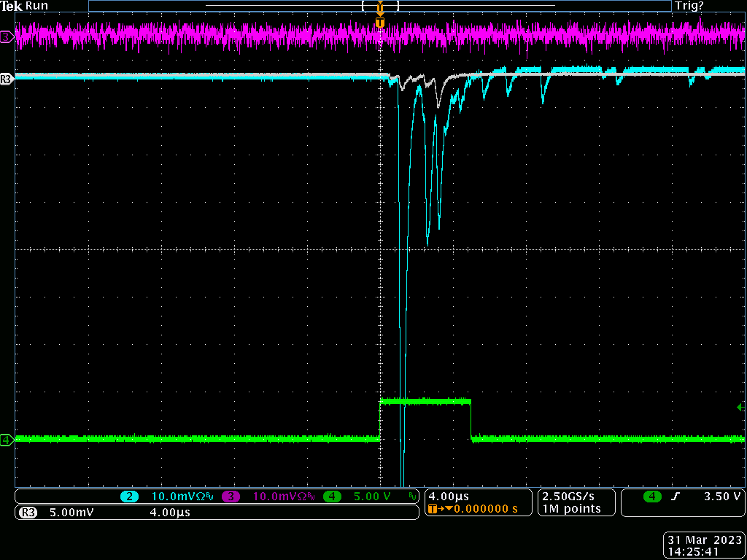Click the R3 reference badge in readout
The height and width of the screenshot is (560, 747).
(x=28, y=513)
